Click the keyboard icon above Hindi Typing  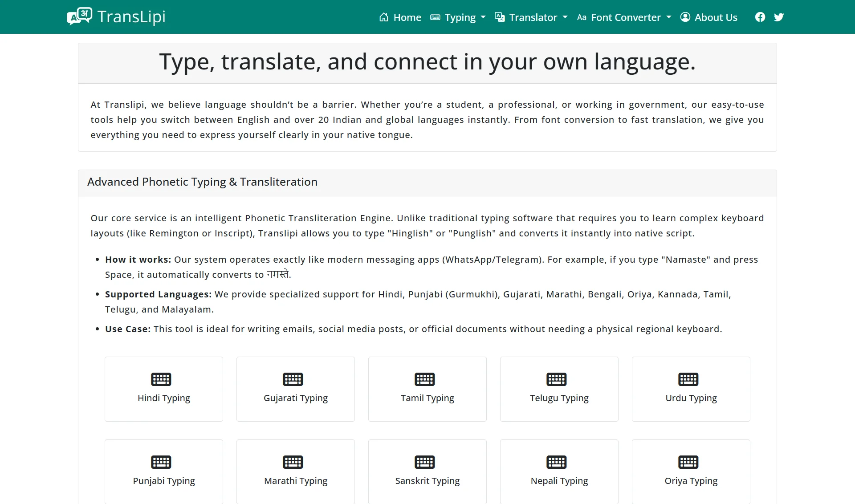point(161,379)
